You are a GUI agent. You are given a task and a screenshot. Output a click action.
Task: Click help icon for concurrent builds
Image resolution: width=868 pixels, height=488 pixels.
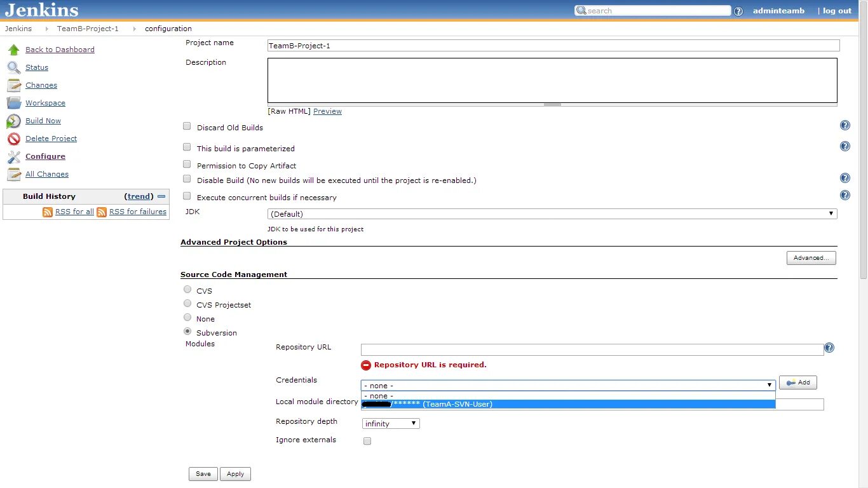tap(845, 195)
